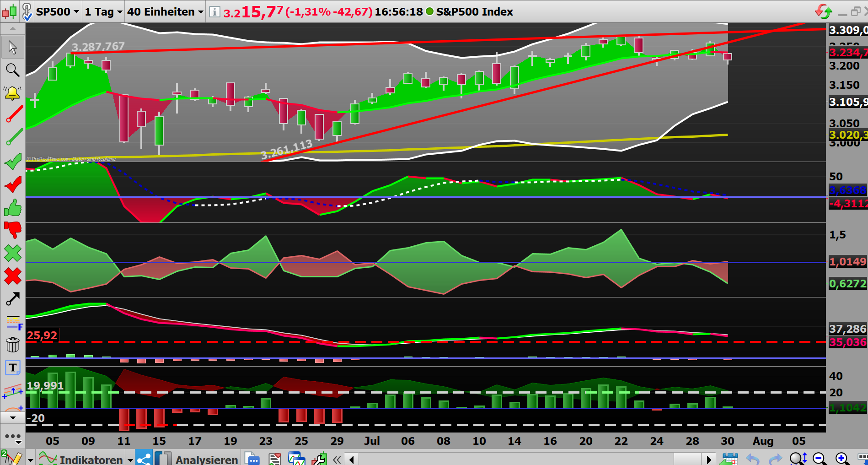Collapse drawing toolbar with top arrow
This screenshot has height=465, width=868.
coord(12,28)
